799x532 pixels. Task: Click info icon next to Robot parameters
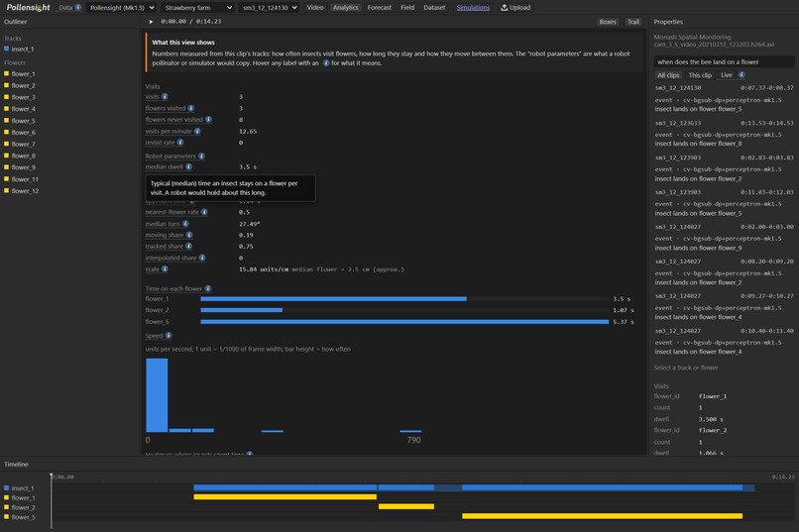pos(201,157)
